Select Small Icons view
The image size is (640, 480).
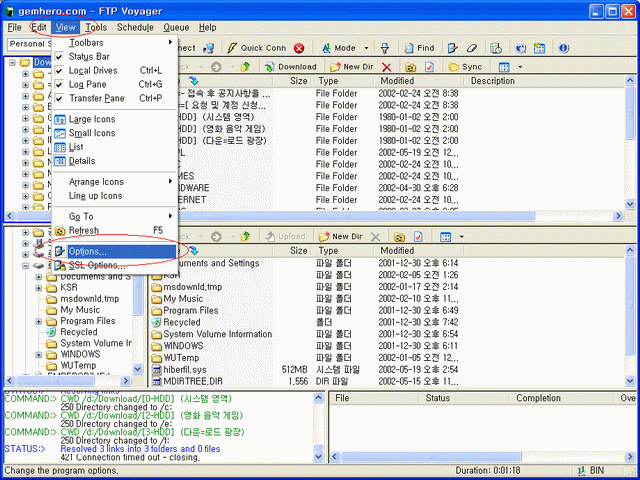point(115,133)
